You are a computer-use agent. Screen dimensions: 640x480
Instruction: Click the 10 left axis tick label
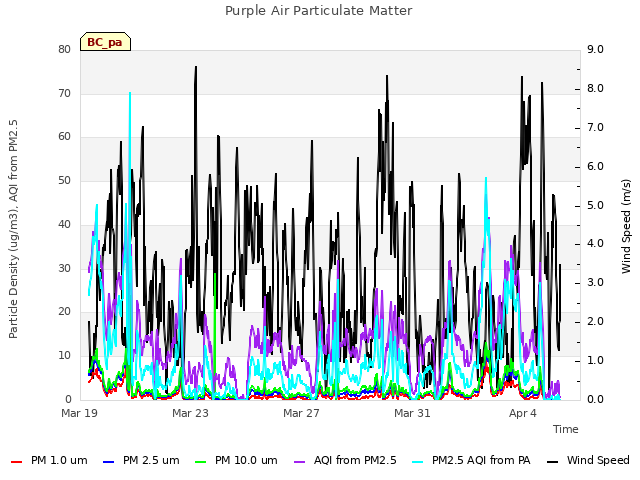click(x=65, y=356)
